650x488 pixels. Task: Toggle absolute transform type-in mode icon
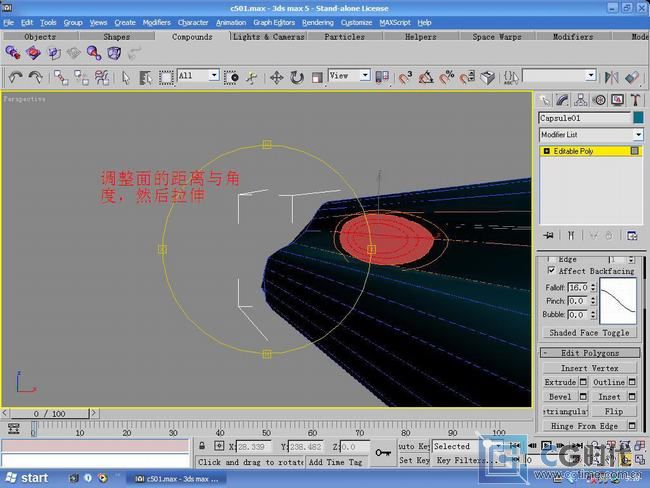[x=219, y=446]
